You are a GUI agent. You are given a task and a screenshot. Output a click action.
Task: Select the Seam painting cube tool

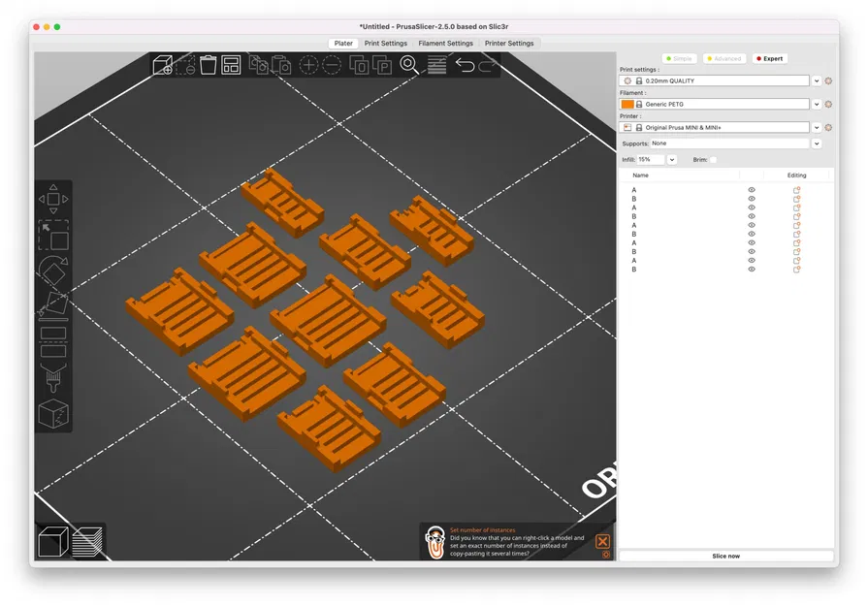pyautogui.click(x=53, y=413)
